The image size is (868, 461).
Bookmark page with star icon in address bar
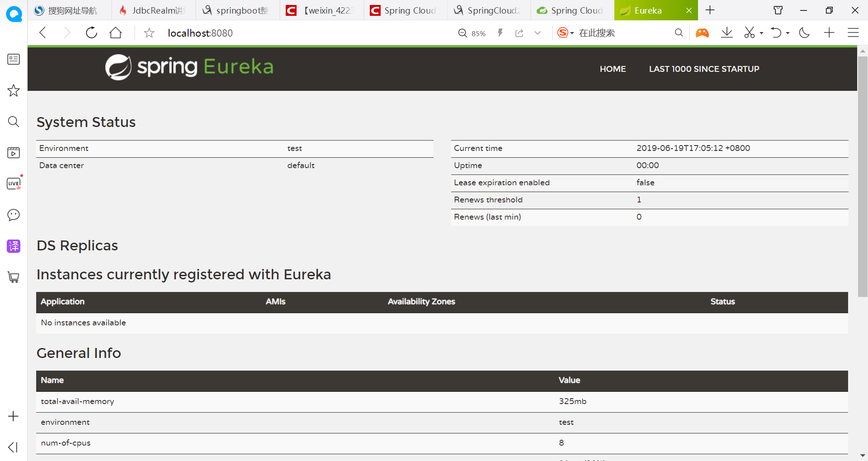tap(149, 33)
